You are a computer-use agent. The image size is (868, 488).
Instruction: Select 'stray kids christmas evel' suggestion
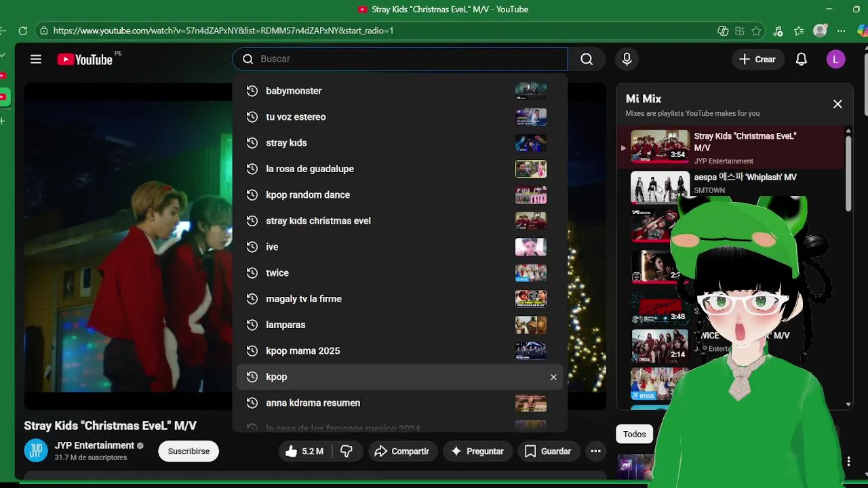click(400, 221)
